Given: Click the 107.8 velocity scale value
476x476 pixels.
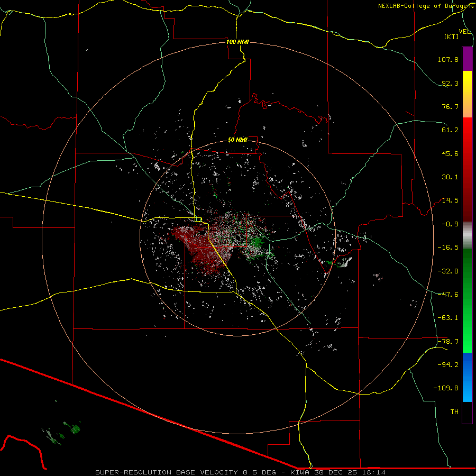Looking at the screenshot, I should (448, 59).
